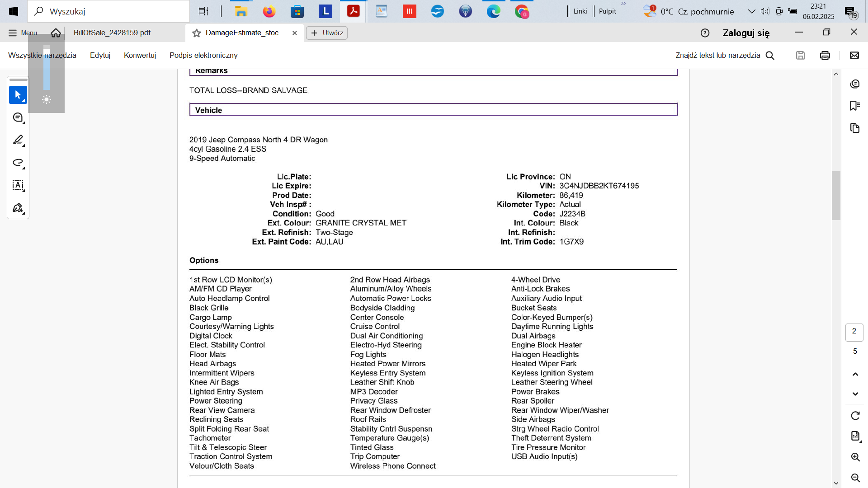
Task: Sign in with Zaloguj się
Action: click(x=746, y=33)
